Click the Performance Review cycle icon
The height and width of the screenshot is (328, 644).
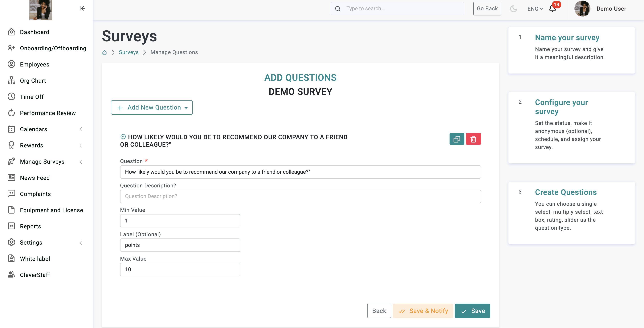tap(11, 113)
